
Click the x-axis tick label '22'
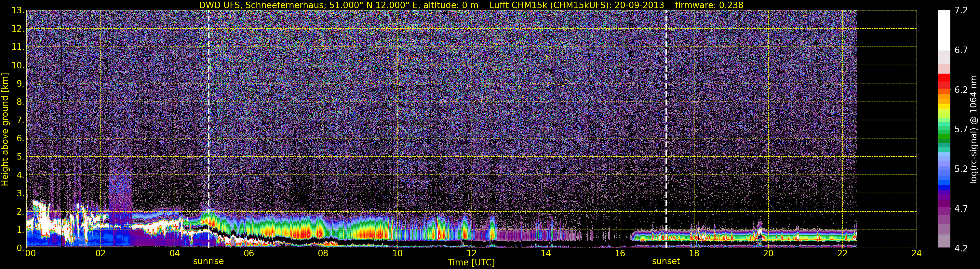pos(842,253)
